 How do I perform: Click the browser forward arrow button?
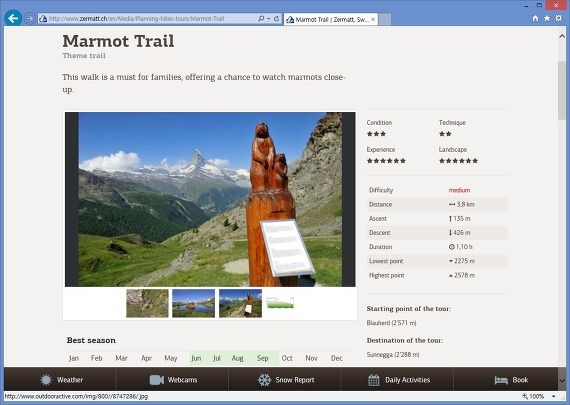tap(29, 19)
